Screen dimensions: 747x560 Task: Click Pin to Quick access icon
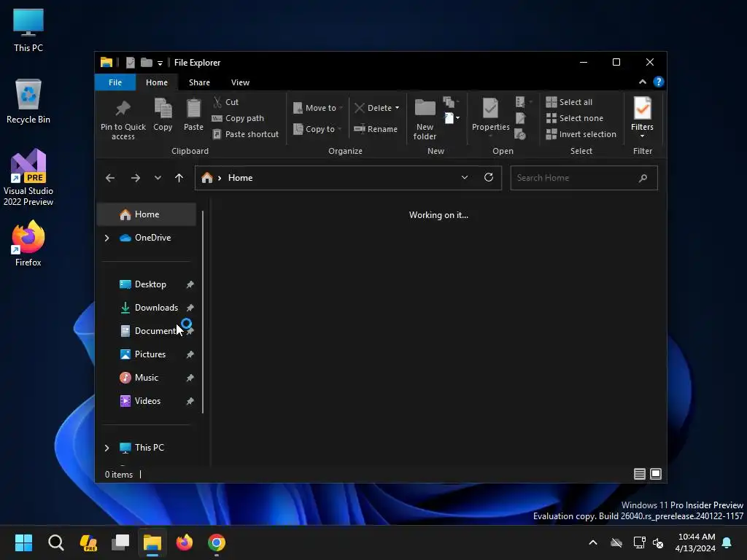pos(123,109)
